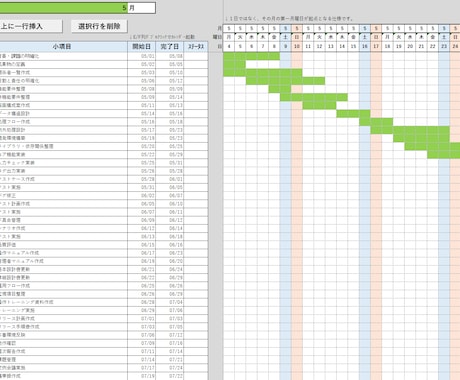Select the 開始日 cell showing 07/17
460x380 pixels.
tap(141, 367)
